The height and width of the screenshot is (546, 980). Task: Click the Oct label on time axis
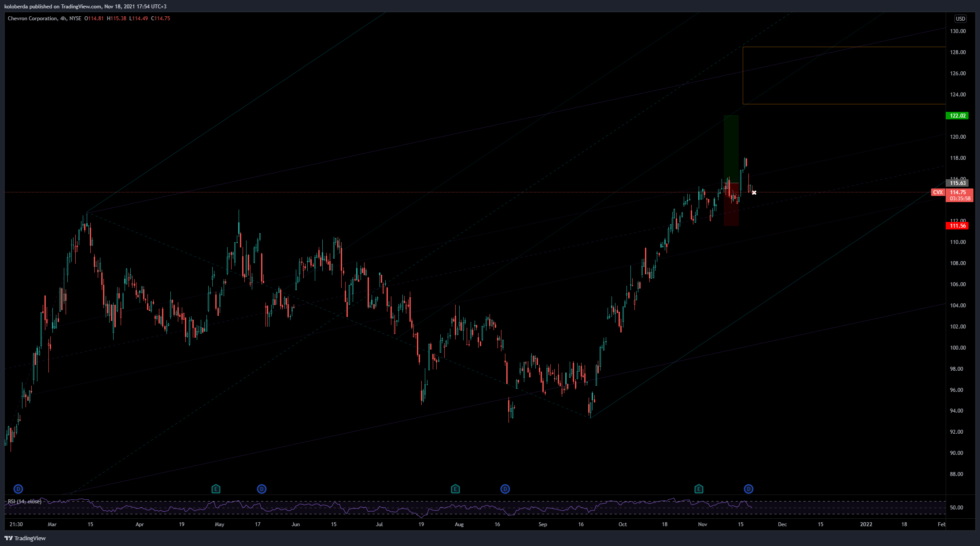tap(623, 524)
